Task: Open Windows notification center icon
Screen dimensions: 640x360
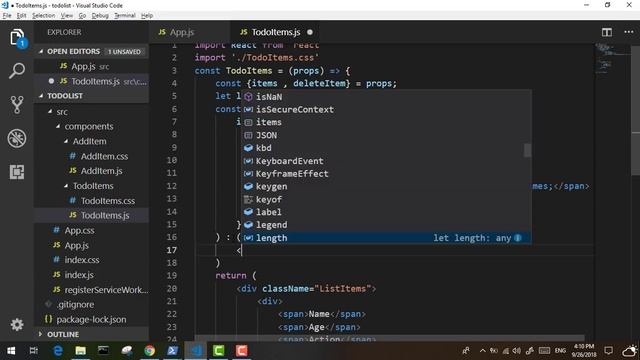Action: 609,351
